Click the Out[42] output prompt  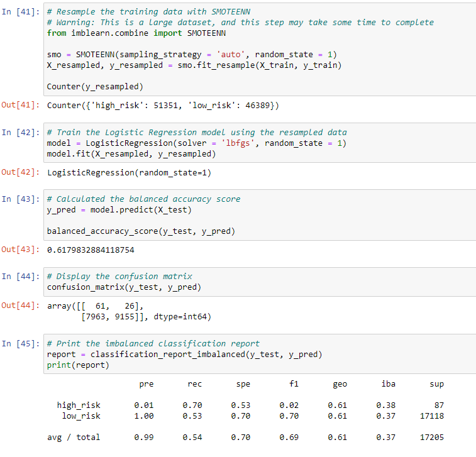point(20,172)
